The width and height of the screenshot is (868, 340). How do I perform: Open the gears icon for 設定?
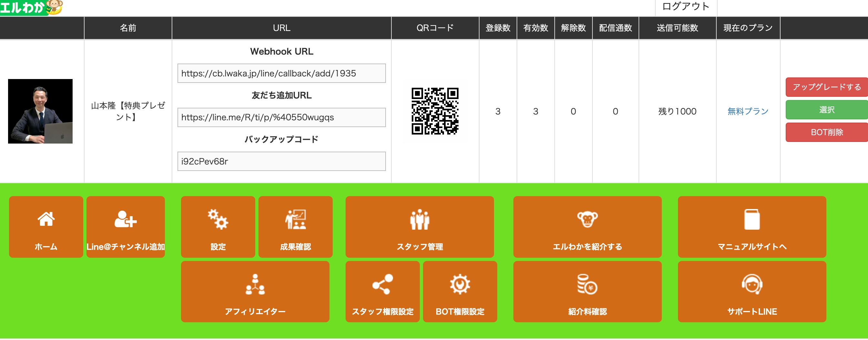click(x=218, y=219)
